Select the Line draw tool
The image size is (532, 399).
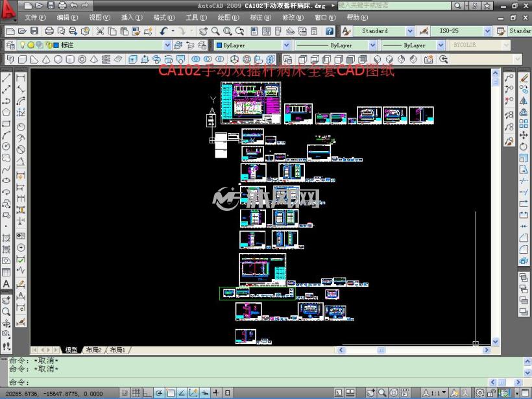6,78
